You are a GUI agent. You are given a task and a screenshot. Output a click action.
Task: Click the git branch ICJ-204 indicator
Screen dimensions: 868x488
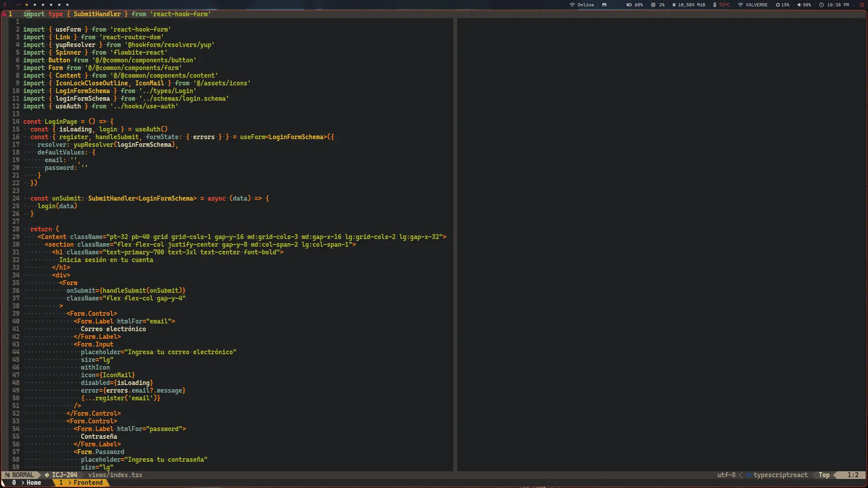point(61,475)
